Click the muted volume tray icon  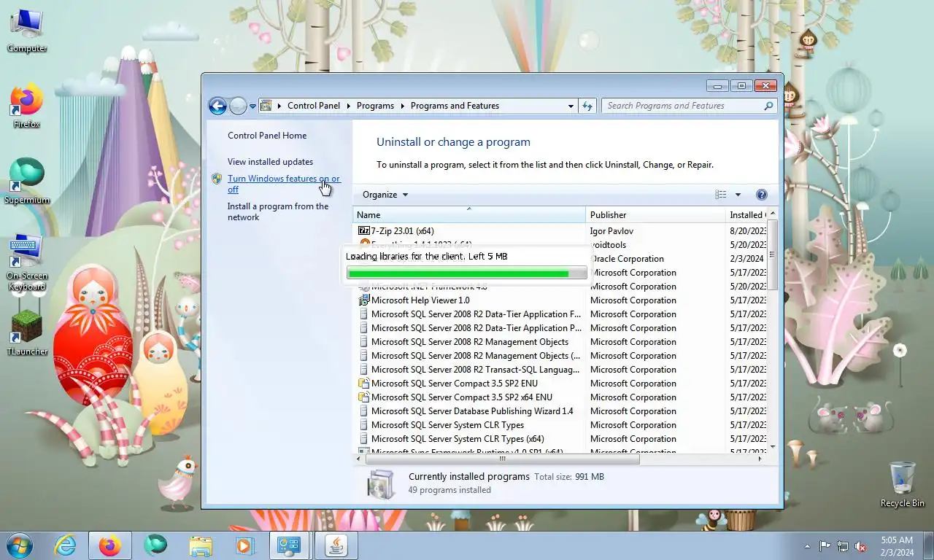(x=861, y=545)
